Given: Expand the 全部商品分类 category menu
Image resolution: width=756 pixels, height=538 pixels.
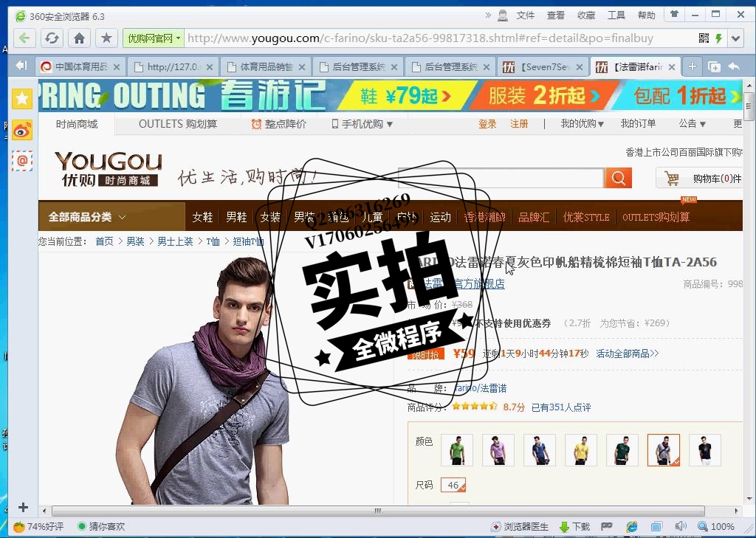Looking at the screenshot, I should [x=112, y=216].
